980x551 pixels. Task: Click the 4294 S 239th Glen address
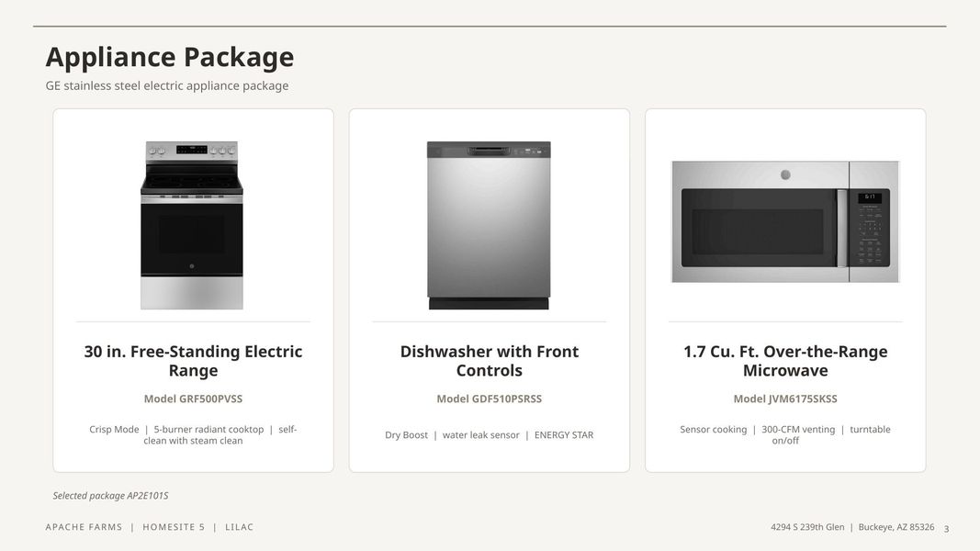point(807,526)
